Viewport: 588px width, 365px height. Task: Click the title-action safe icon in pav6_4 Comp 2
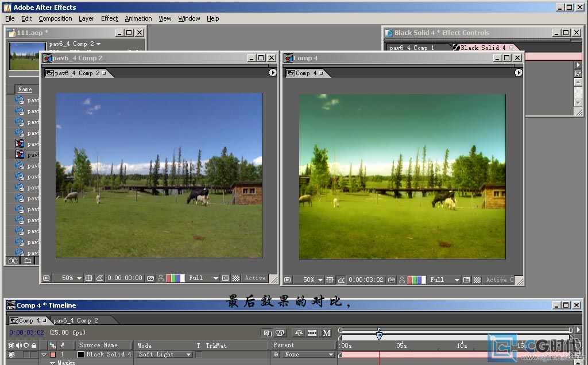(88, 278)
